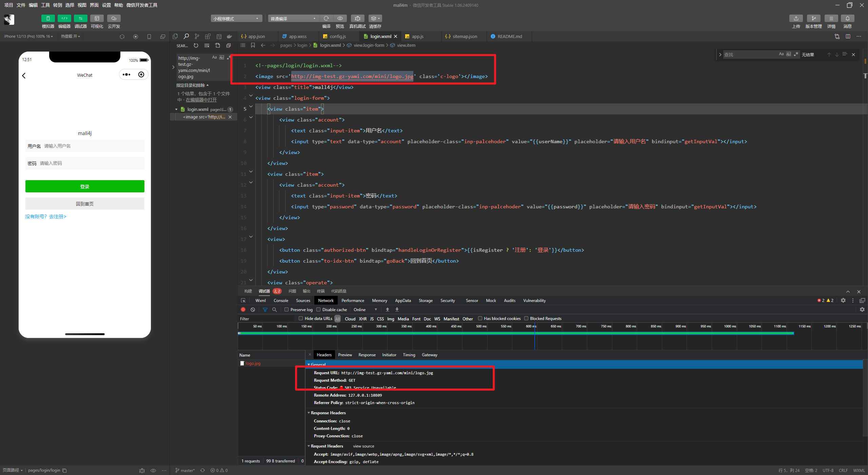Toggle regex option in find widget
868x475 pixels.
[x=796, y=54]
